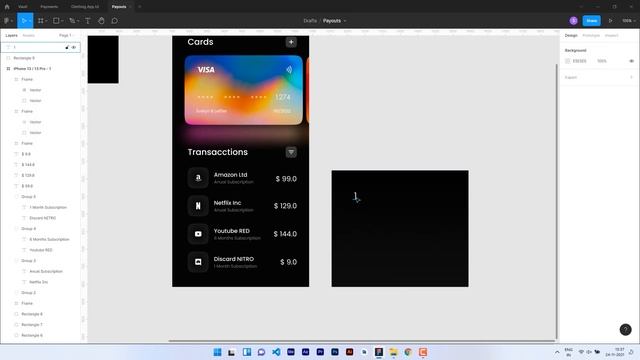
Task: Click the Netflix logo icon in transactions
Action: click(x=198, y=206)
